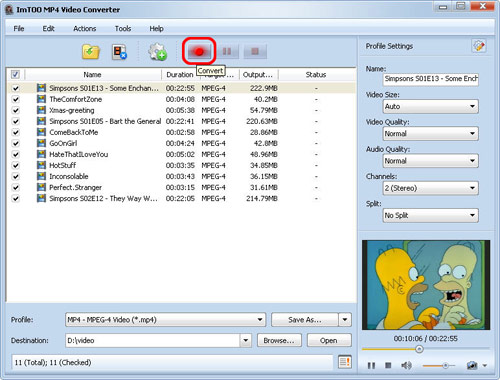Uncheck GoOnGirl file checkbox
The width and height of the screenshot is (500, 380).
[15, 143]
